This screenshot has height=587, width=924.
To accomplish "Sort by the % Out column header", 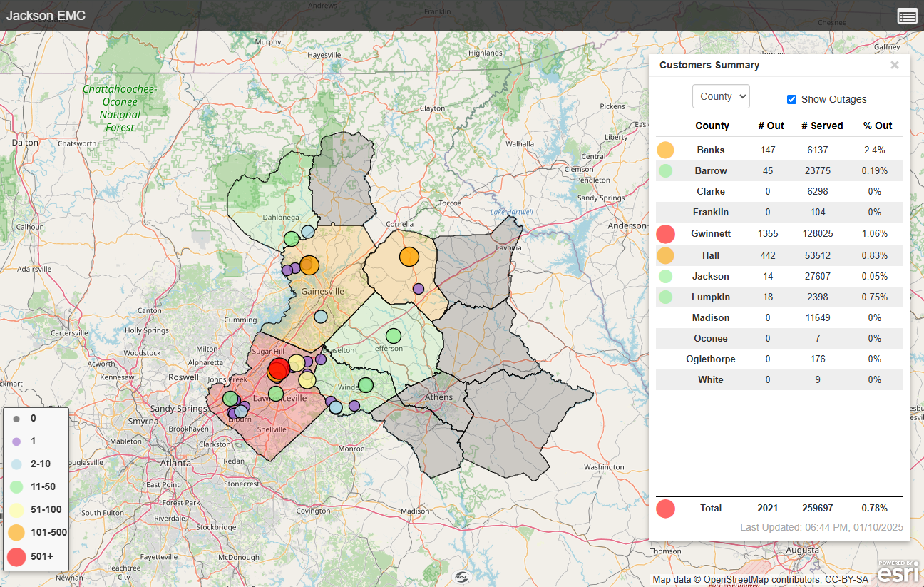I will (878, 126).
